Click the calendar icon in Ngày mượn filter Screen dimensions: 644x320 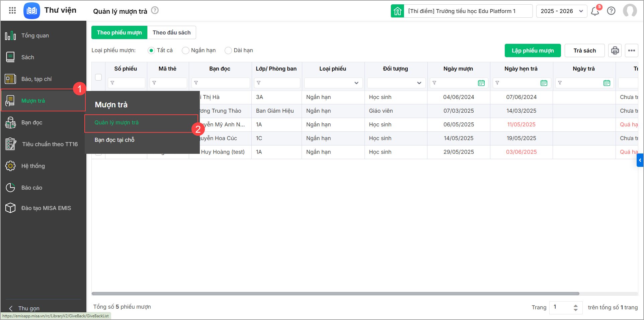pos(481,83)
